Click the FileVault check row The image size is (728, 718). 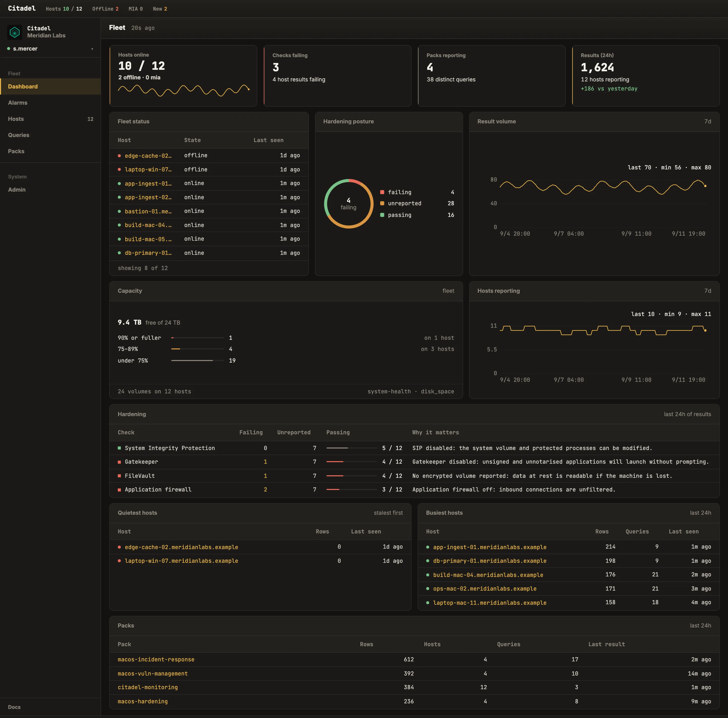[x=414, y=476]
